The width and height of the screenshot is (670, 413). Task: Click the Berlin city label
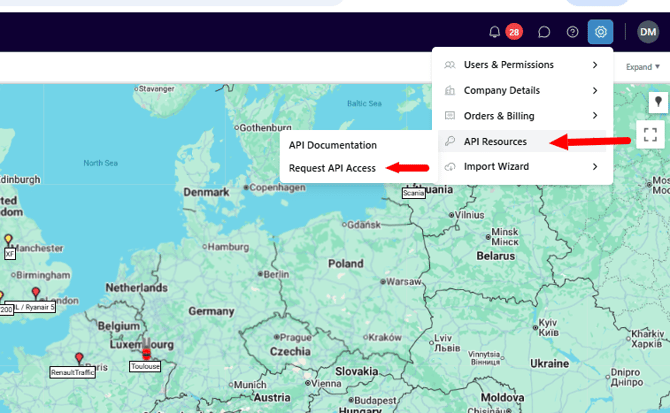[276, 274]
